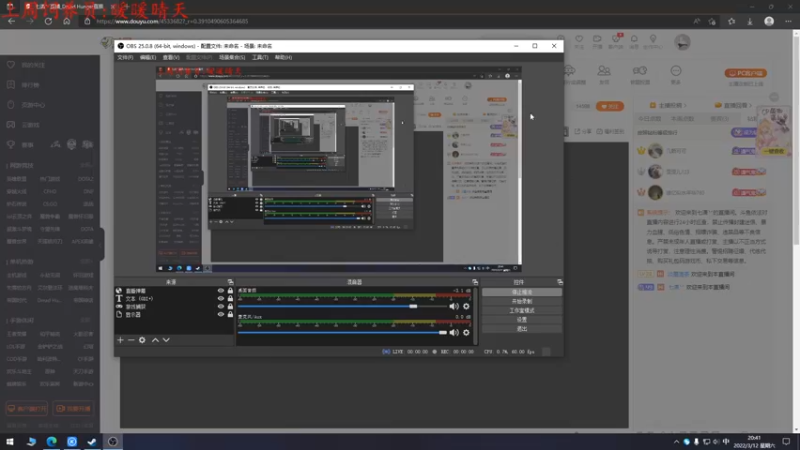Mute the Mic/Aux speaker icon
Image resolution: width=800 pixels, height=450 pixels.
click(x=454, y=333)
